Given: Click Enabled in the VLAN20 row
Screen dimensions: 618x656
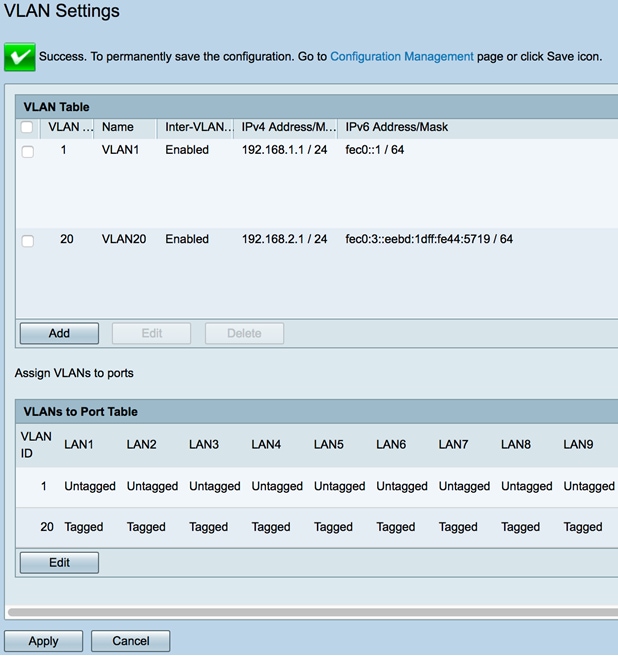Looking at the screenshot, I should pyautogui.click(x=187, y=239).
